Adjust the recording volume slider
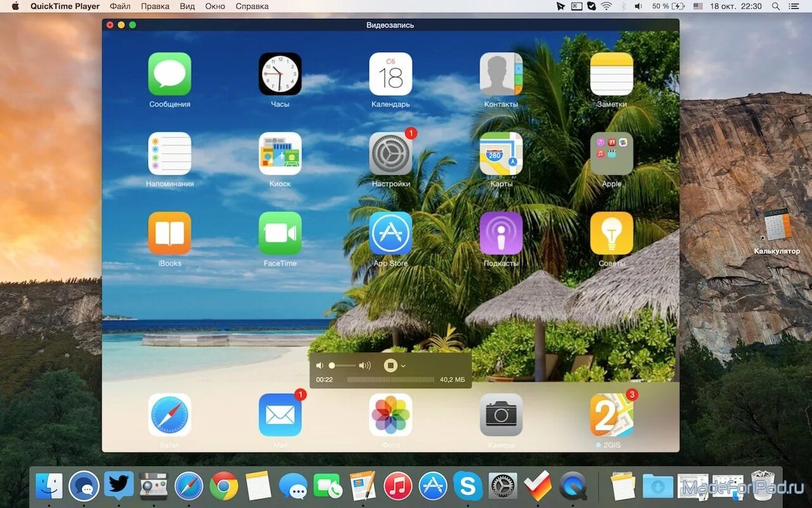 click(x=343, y=365)
